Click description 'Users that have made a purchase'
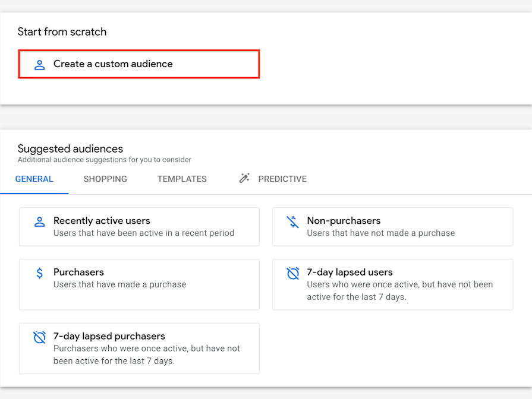Screen dimensions: 532x399 [x=119, y=284]
